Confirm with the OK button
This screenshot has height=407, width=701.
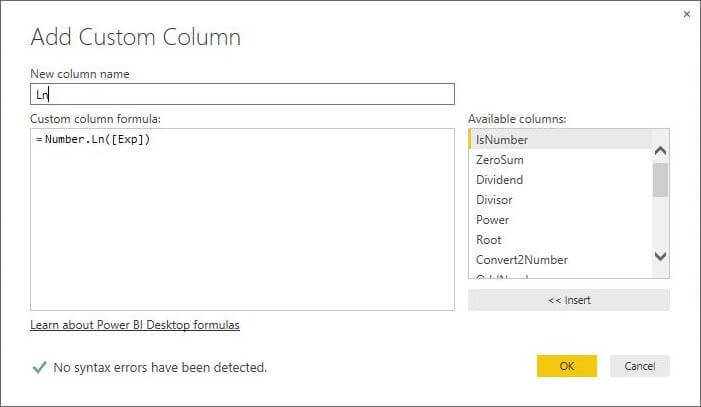pos(566,366)
